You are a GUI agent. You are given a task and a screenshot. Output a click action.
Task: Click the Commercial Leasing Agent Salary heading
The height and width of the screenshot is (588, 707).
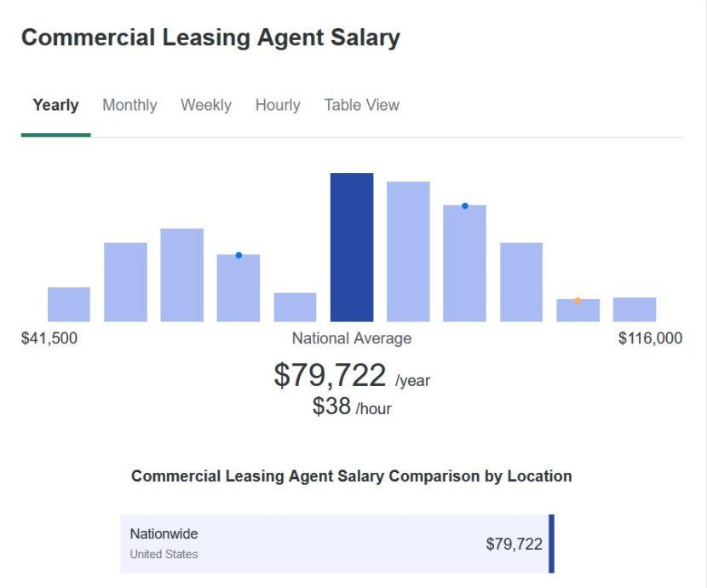point(212,37)
